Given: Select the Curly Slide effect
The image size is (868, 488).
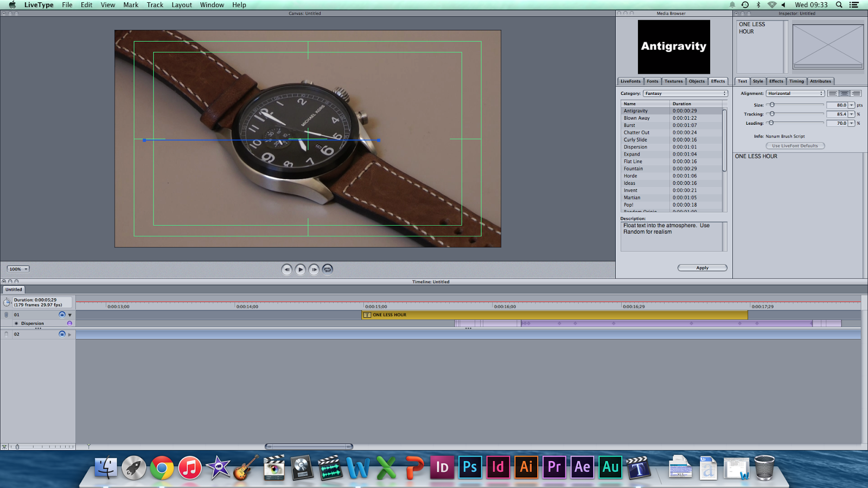Looking at the screenshot, I should 671,140.
